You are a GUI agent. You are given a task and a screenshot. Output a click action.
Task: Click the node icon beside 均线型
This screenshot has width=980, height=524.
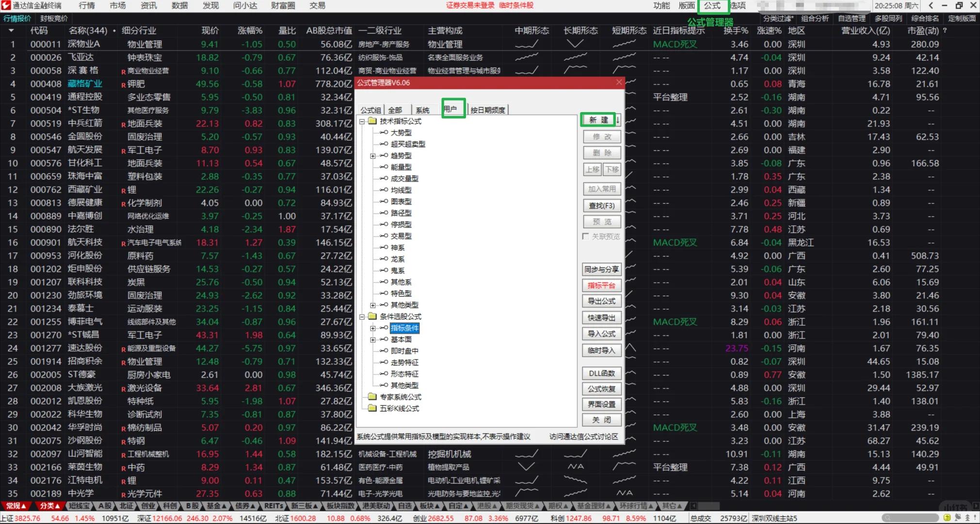coord(384,190)
